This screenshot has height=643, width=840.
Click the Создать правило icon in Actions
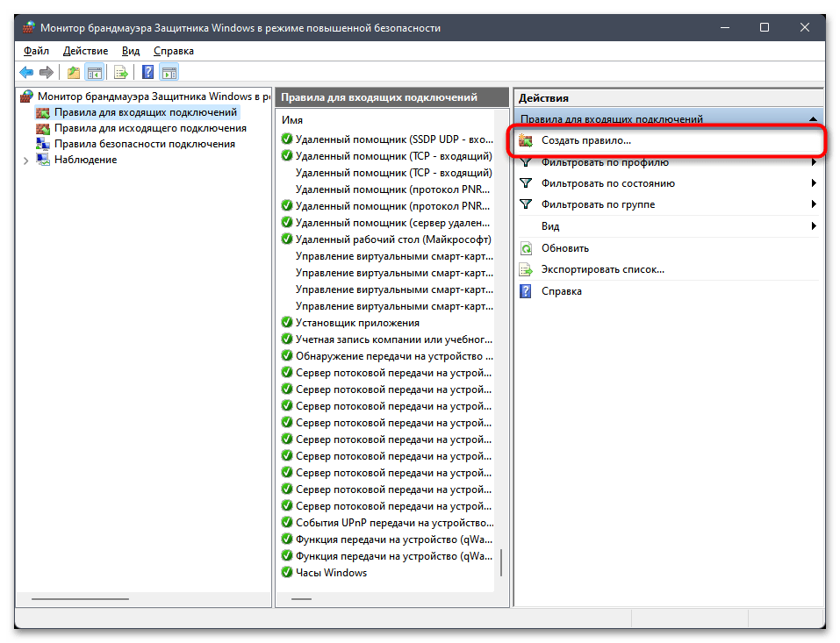click(x=526, y=140)
